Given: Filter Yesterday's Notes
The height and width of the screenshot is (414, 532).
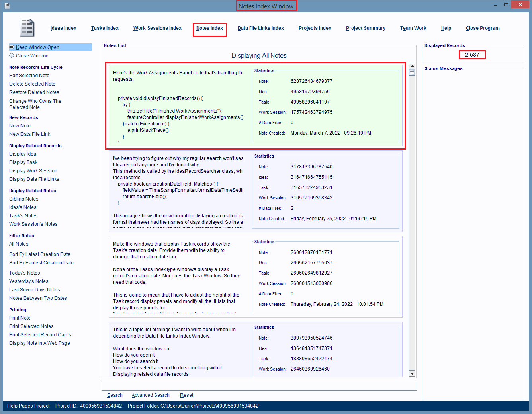Looking at the screenshot, I should point(29,281).
